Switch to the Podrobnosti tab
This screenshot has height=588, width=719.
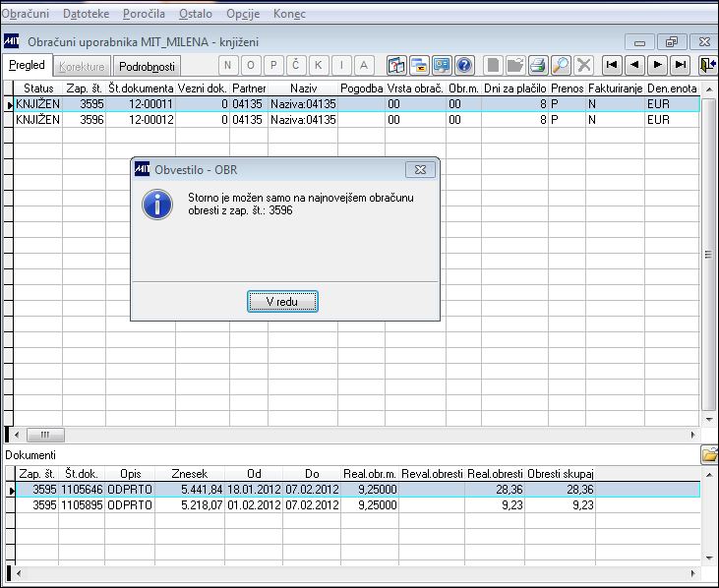click(x=147, y=67)
